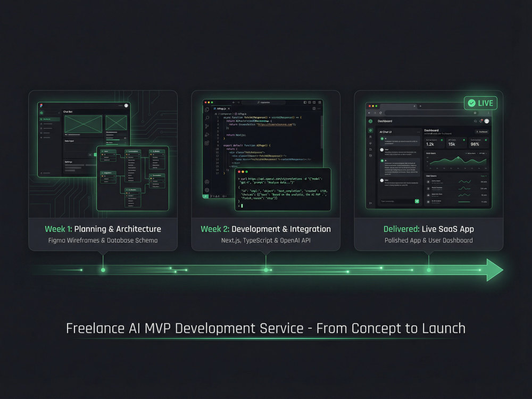Open notifications bell in dashboard header

(x=481, y=121)
